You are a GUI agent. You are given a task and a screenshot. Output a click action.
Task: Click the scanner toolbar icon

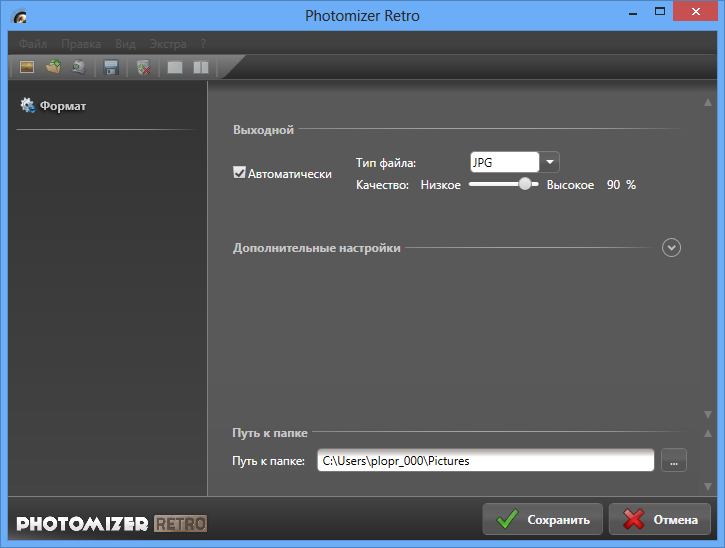(79, 68)
